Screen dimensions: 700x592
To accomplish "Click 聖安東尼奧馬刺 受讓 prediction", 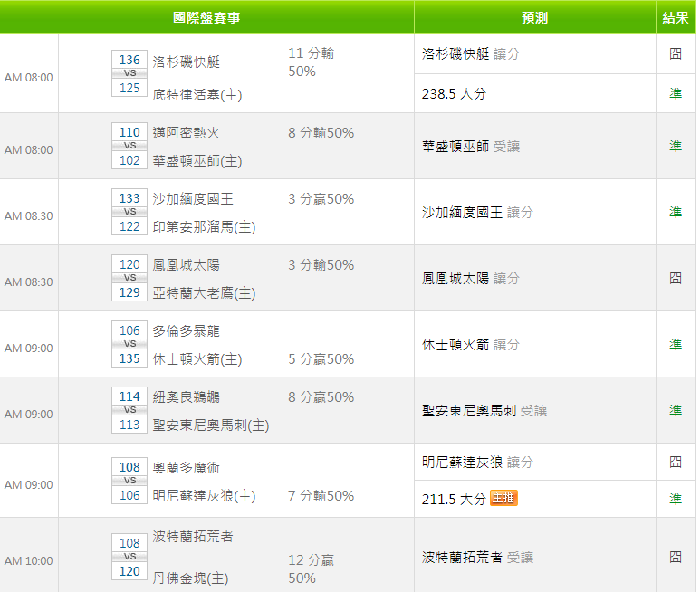I will tap(484, 410).
